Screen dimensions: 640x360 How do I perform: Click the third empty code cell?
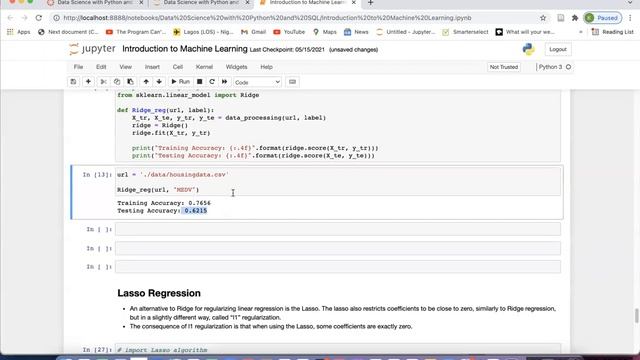pos(338,267)
